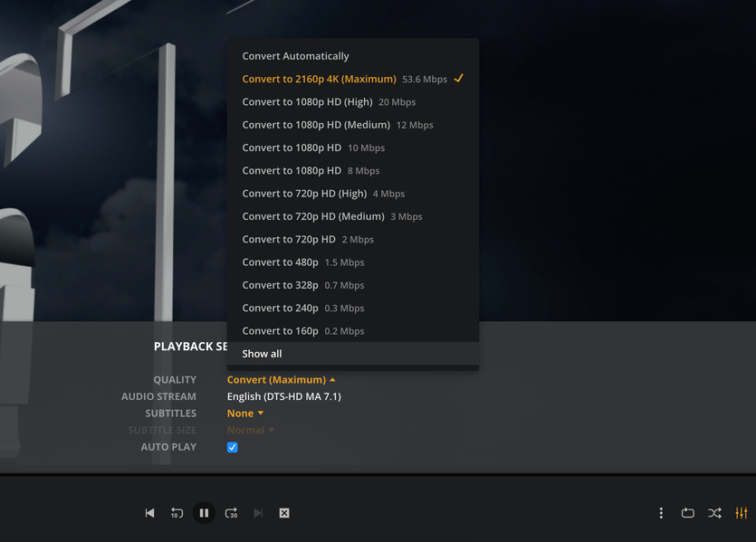Select Convert to 1080p HD (Medium) 12 Mbps
The width and height of the screenshot is (756, 542).
click(x=353, y=125)
